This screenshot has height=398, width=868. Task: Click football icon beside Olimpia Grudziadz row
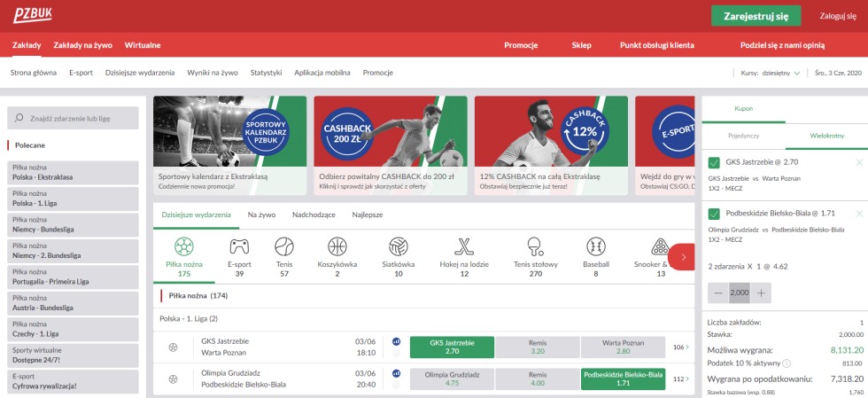[174, 379]
